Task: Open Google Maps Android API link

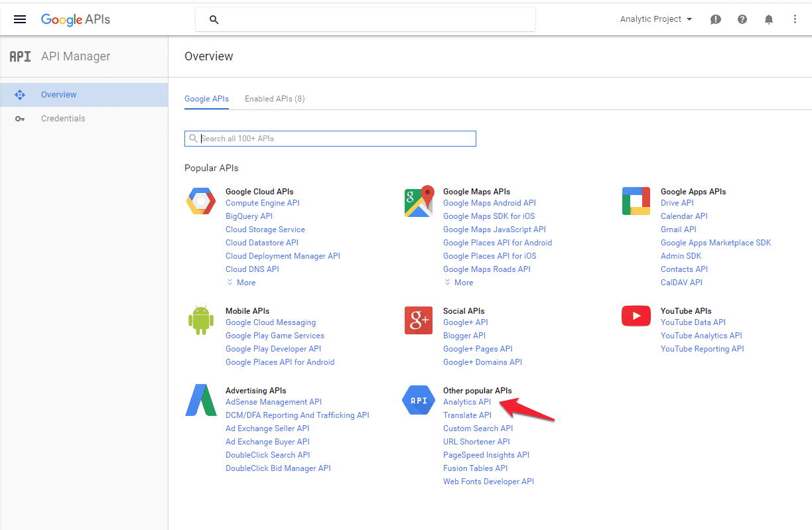Action: pos(490,203)
